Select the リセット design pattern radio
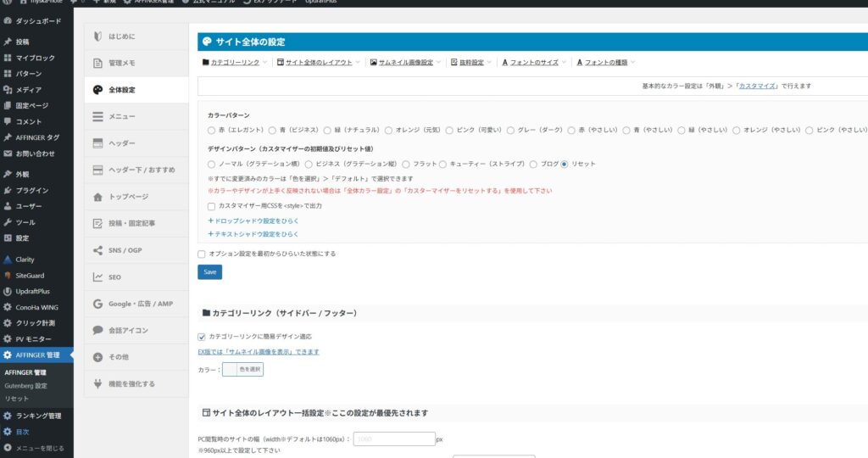This screenshot has height=458, width=868. (564, 164)
